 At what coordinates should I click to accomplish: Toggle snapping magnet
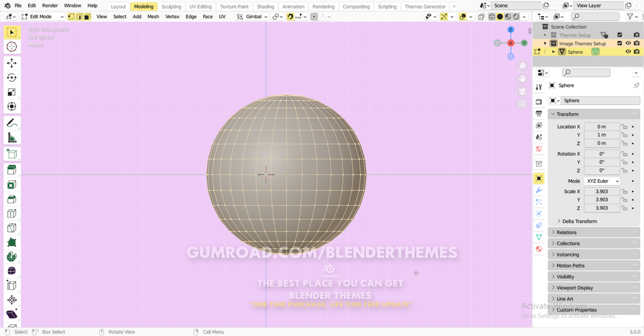[290, 17]
